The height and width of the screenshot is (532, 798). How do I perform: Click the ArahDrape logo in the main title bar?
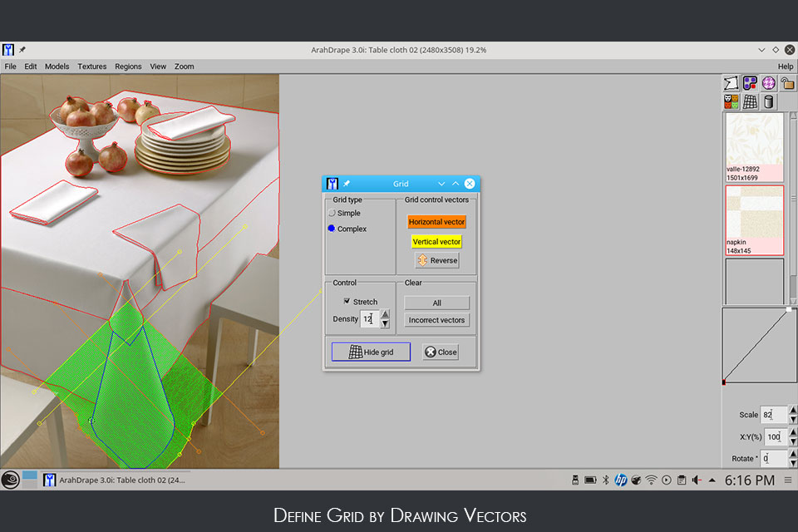8,50
